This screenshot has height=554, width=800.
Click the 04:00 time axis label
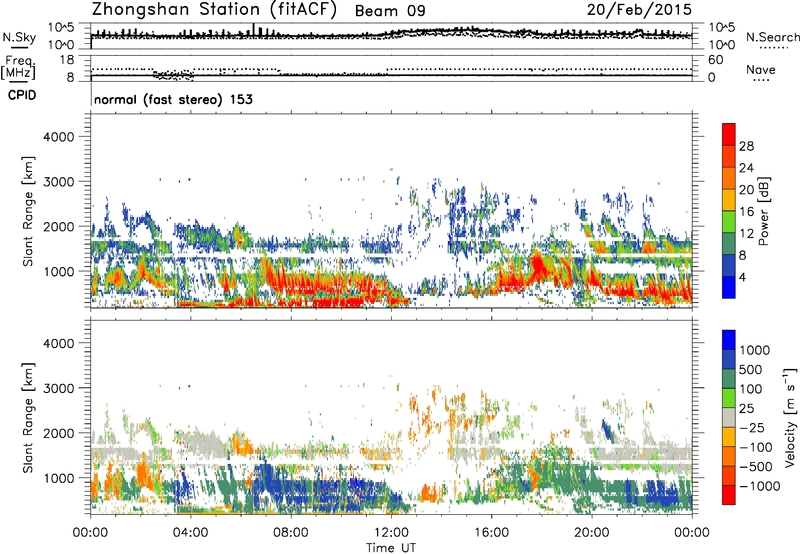(x=190, y=533)
